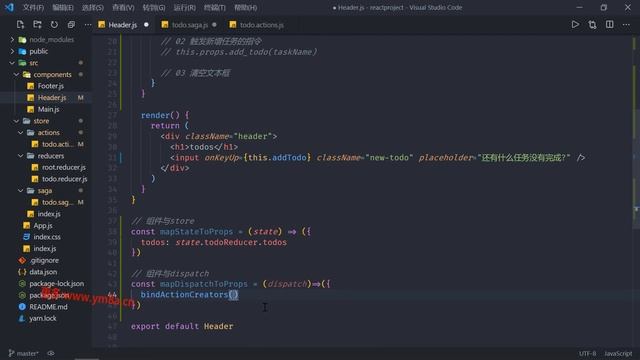Open the 运行(R) menu
The height and width of the screenshot is (360, 640).
(184, 7)
